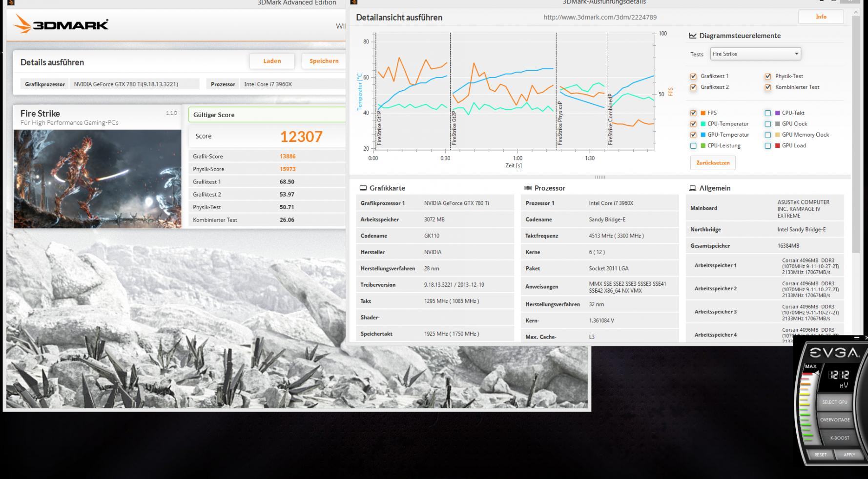This screenshot has height=479, width=868.
Task: Minimize the EVGA voltage tool window
Action: [x=856, y=338]
